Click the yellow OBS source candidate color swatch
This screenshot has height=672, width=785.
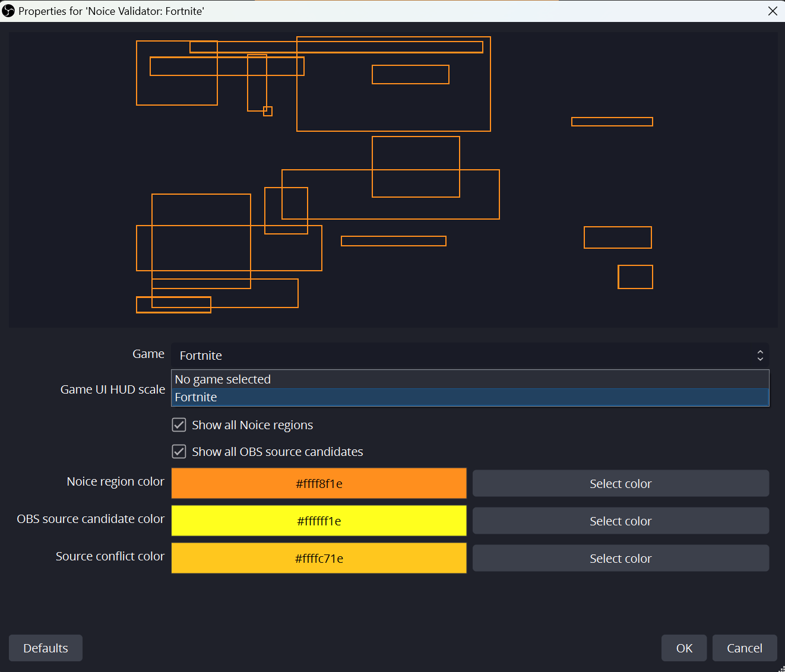tap(319, 521)
